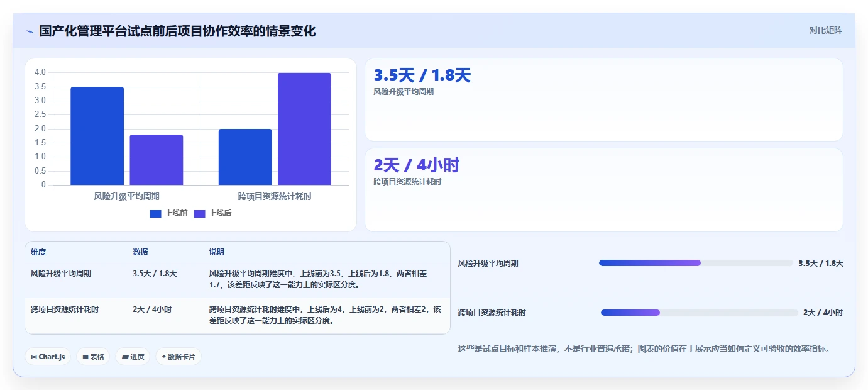Click the 数据卡片 tag pill
The image size is (868, 390).
point(179,357)
